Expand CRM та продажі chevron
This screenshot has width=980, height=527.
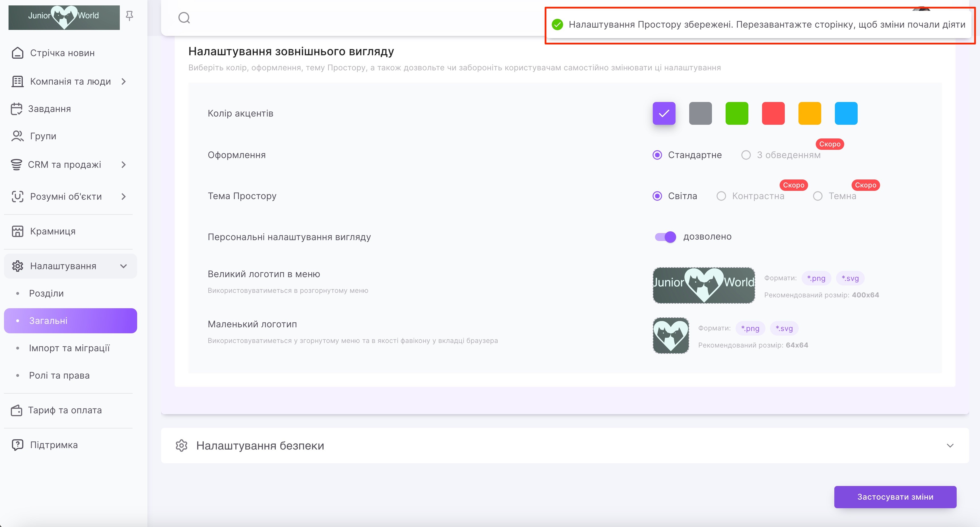tap(123, 165)
